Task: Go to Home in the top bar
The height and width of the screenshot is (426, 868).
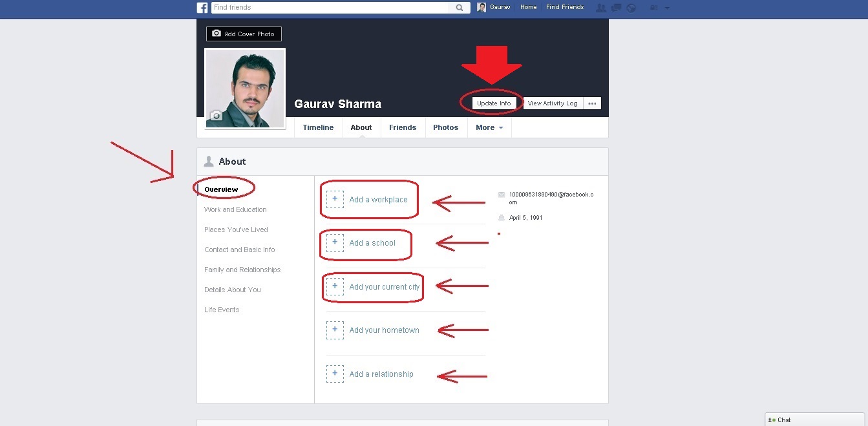Action: point(529,7)
